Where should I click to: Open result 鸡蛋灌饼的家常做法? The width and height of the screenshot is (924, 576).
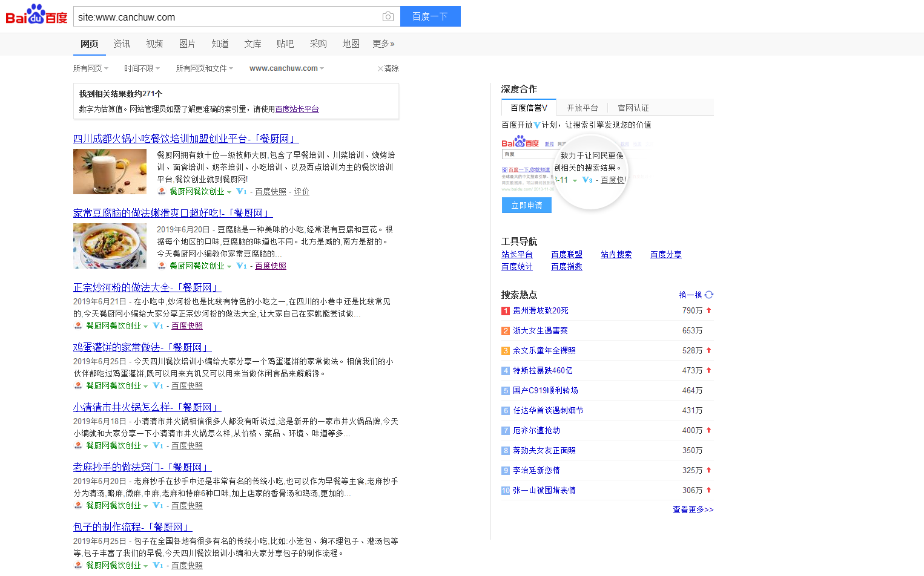click(142, 347)
